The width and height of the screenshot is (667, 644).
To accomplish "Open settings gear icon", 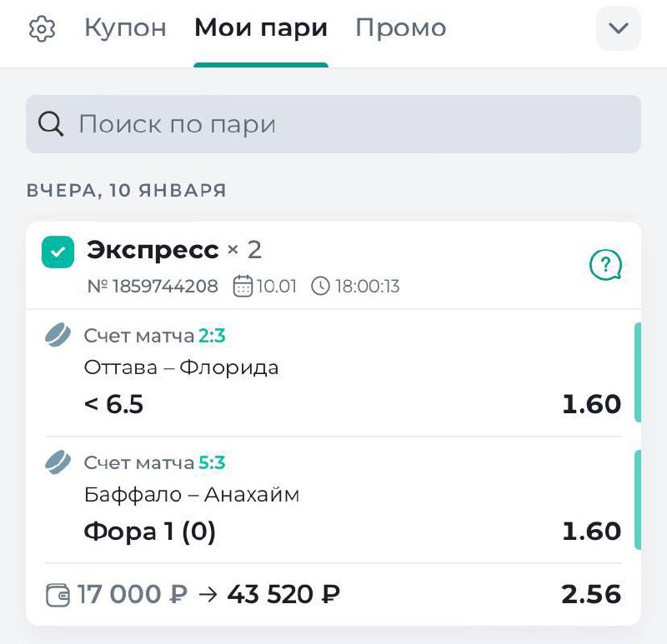I will pyautogui.click(x=42, y=29).
